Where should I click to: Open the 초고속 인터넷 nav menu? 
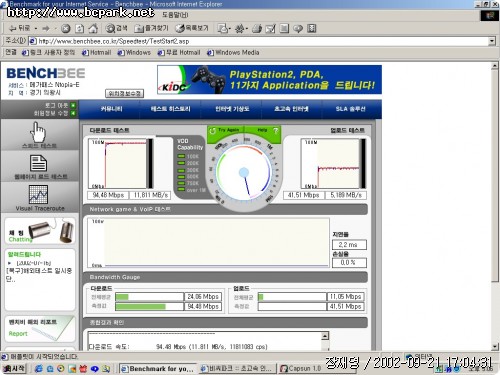click(x=291, y=109)
